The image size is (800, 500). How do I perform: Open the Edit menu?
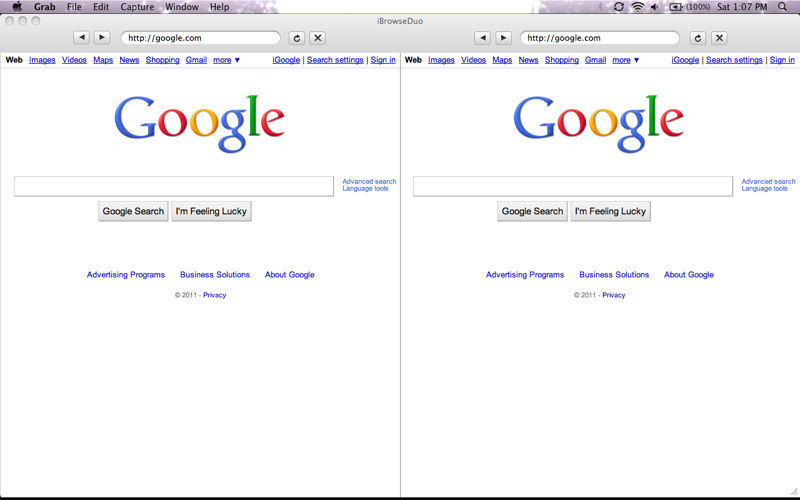point(101,7)
